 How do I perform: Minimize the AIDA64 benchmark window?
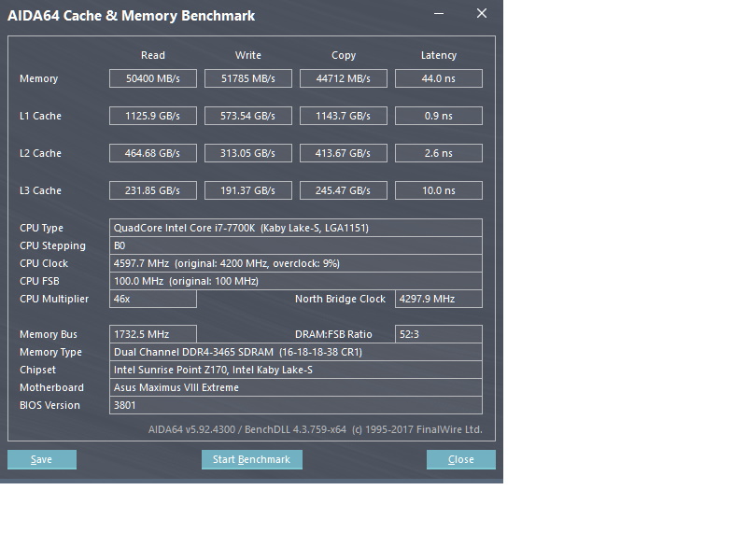click(x=439, y=14)
